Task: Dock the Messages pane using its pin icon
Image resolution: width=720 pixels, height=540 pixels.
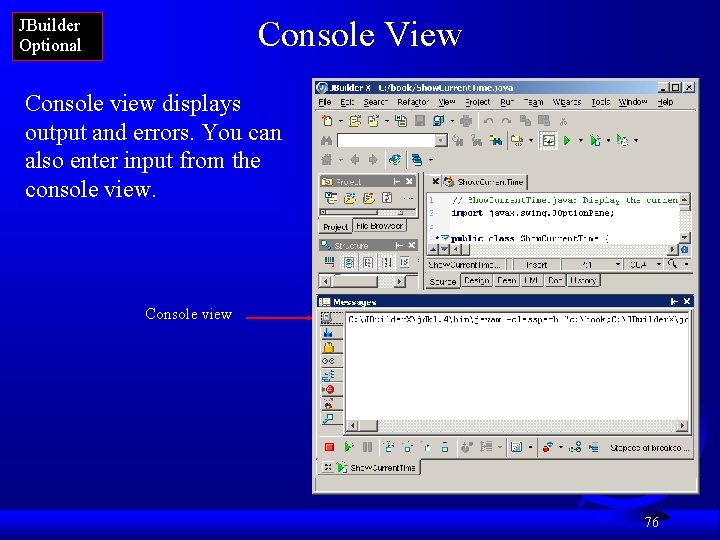Action: (x=674, y=302)
